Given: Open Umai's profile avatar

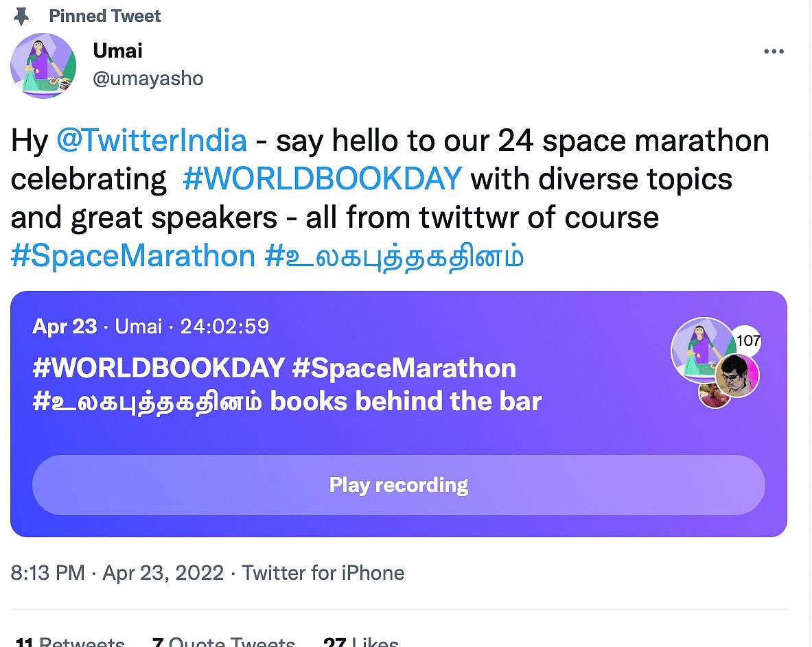Looking at the screenshot, I should (x=43, y=65).
